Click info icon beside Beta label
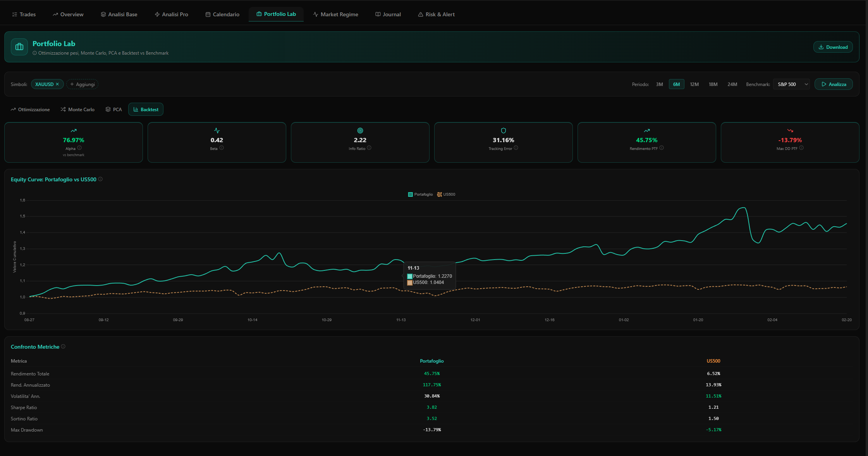 point(222,148)
